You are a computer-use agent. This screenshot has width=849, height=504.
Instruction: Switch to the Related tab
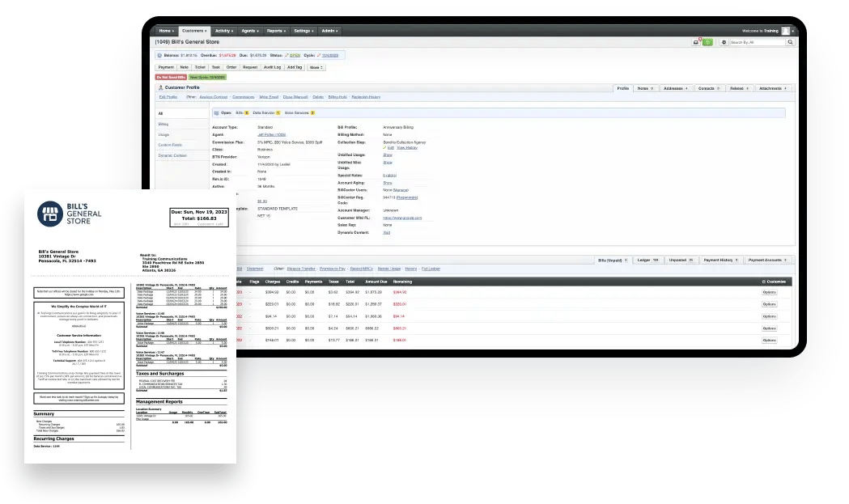739,88
